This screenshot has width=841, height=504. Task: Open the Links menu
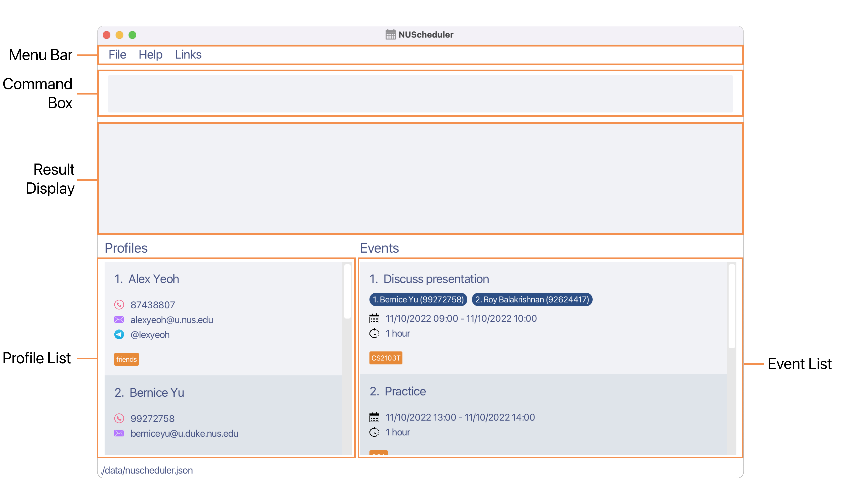click(188, 55)
